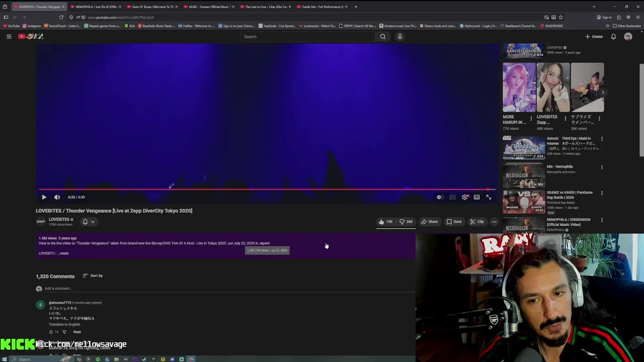Open the GIPHY bookmark

[x=358, y=26]
